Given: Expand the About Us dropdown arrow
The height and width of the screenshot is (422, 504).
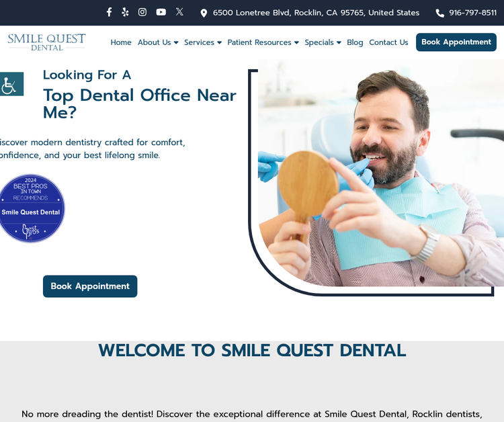Looking at the screenshot, I should click(176, 43).
